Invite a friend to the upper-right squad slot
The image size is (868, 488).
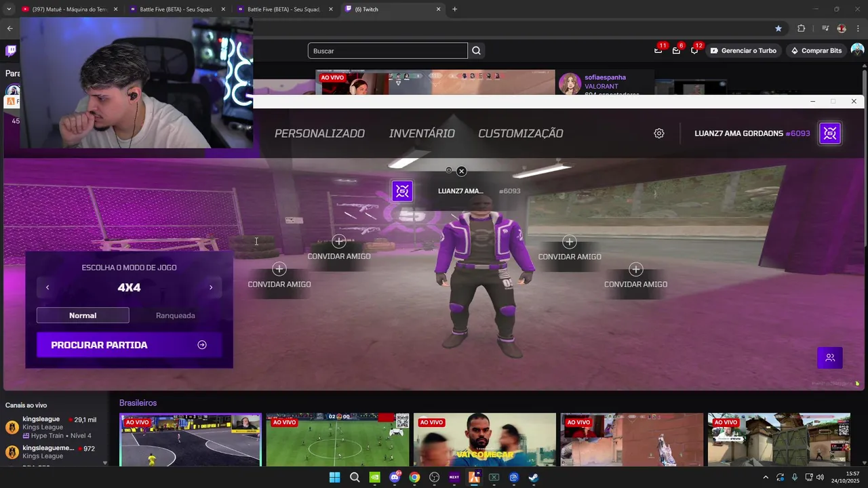570,248
